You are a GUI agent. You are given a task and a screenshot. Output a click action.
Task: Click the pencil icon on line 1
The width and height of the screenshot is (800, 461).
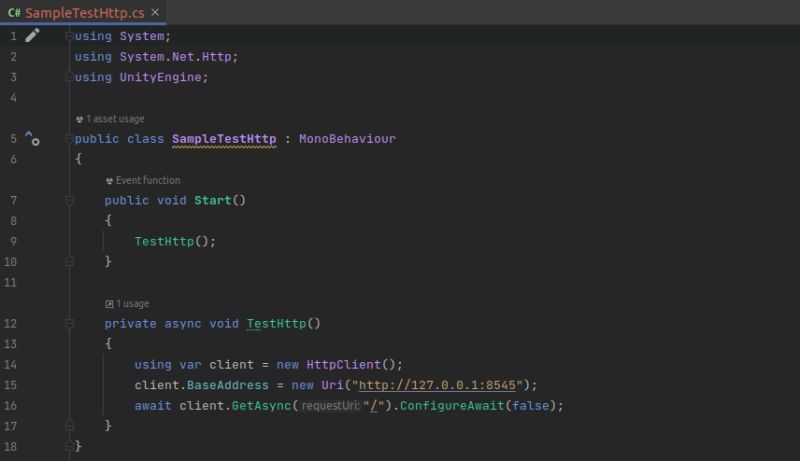(x=32, y=35)
